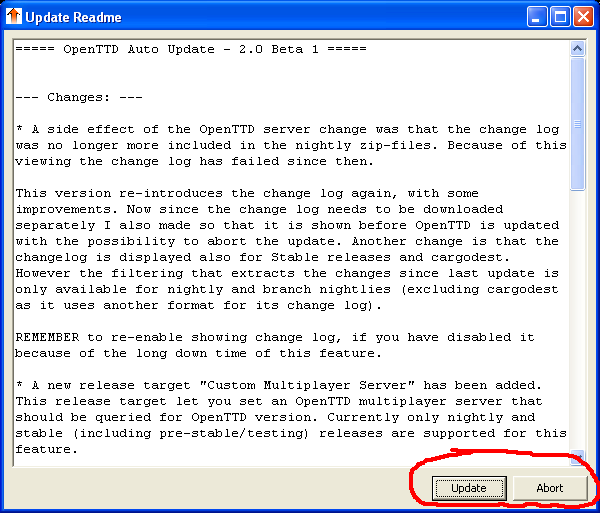Screen dimensions: 600x513
Task: Click the Abort button
Action: [550, 488]
